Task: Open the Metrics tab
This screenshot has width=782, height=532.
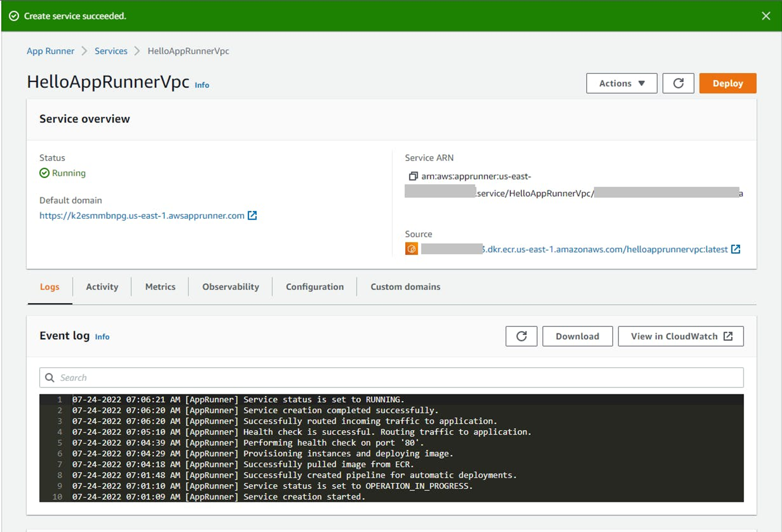Action: [160, 287]
